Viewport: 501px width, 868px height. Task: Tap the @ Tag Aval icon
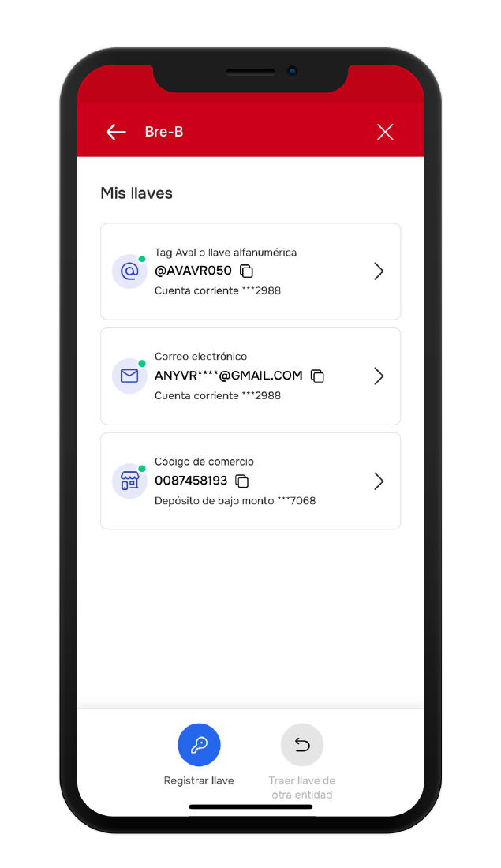point(129,271)
